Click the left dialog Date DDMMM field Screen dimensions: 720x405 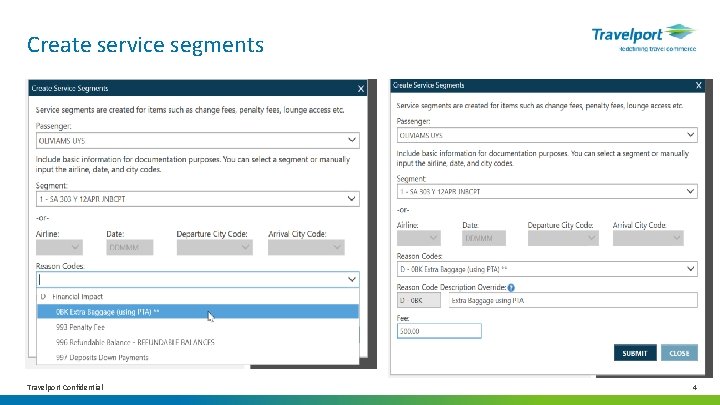(x=129, y=248)
